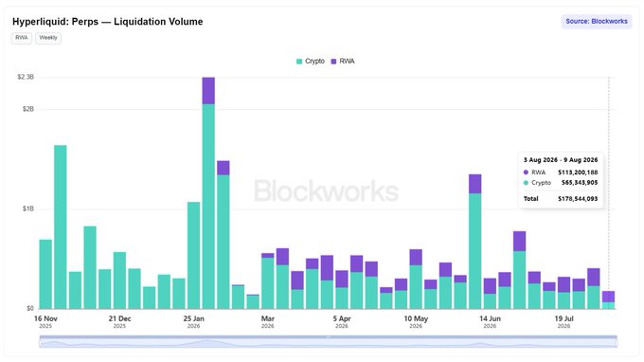Click the 19 Jul x-axis label
This screenshot has width=644, height=362.
563,321
